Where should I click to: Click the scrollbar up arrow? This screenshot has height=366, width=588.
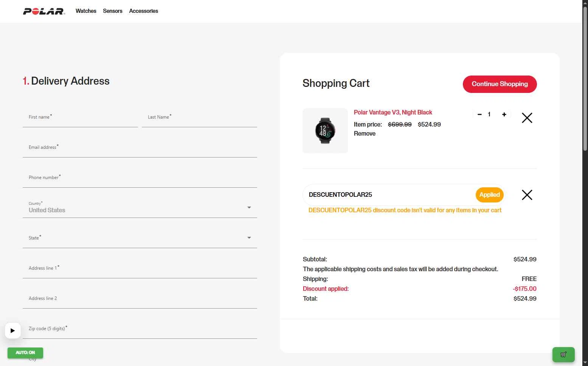click(585, 3)
